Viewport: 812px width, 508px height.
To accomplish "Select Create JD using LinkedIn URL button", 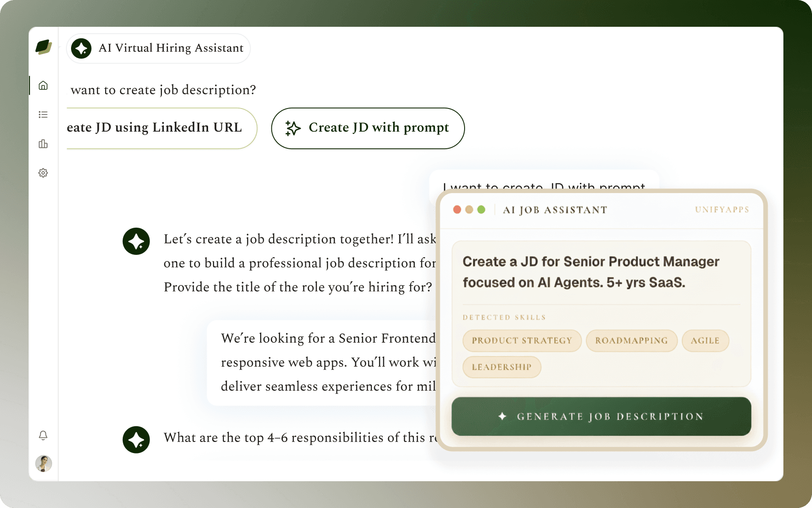I will pos(162,128).
